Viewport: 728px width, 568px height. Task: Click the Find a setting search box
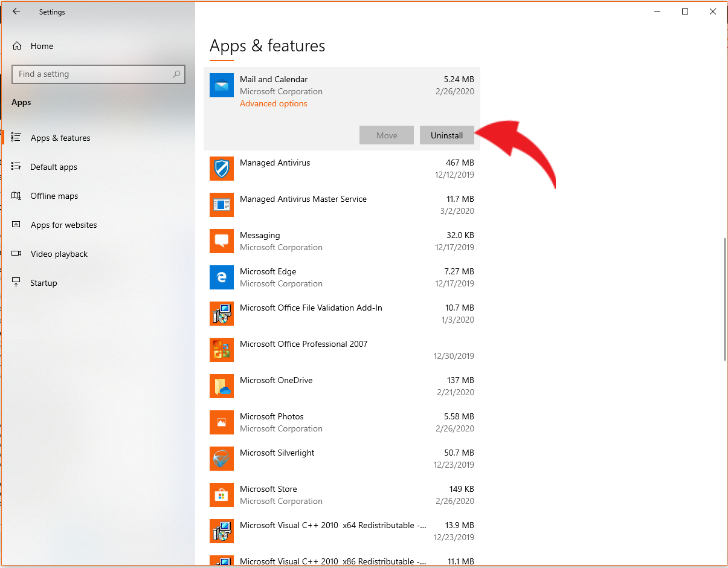point(98,74)
